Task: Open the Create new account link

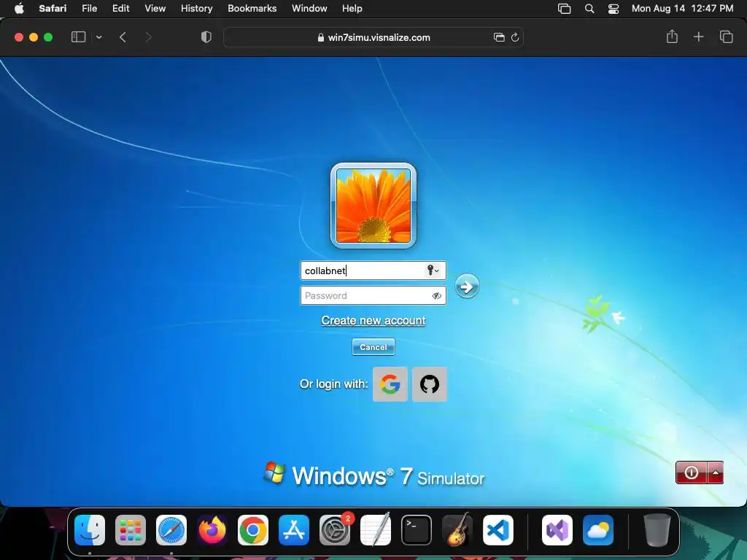Action: point(373,321)
